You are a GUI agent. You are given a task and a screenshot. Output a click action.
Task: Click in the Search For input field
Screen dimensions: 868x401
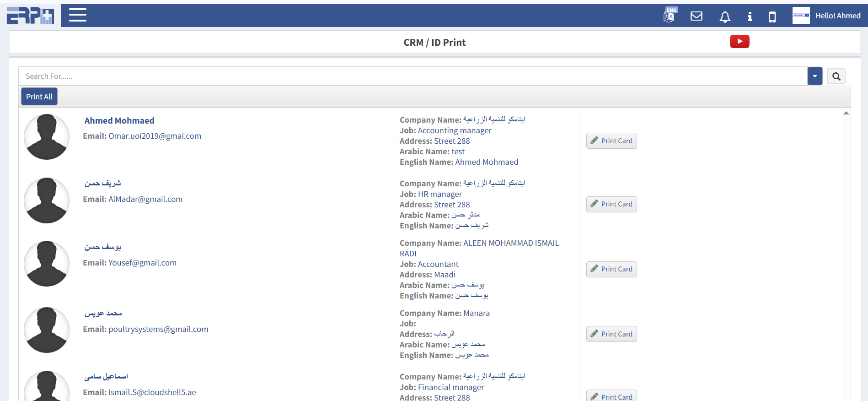pyautogui.click(x=412, y=76)
